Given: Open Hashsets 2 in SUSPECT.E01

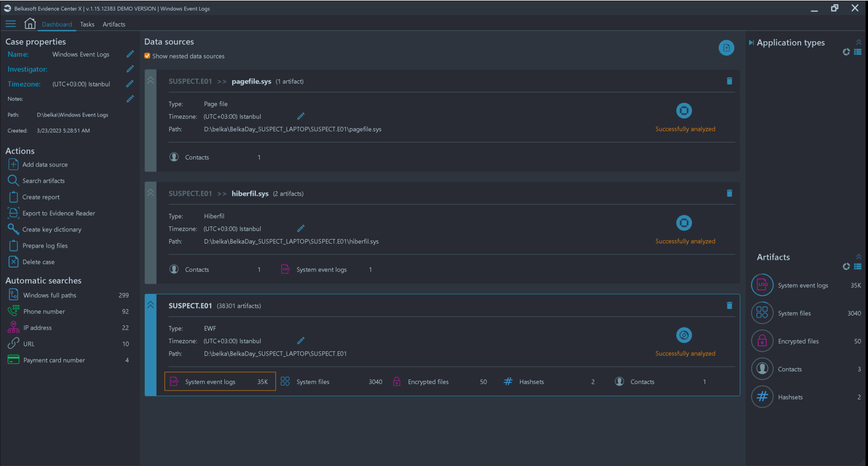Looking at the screenshot, I should pyautogui.click(x=549, y=381).
